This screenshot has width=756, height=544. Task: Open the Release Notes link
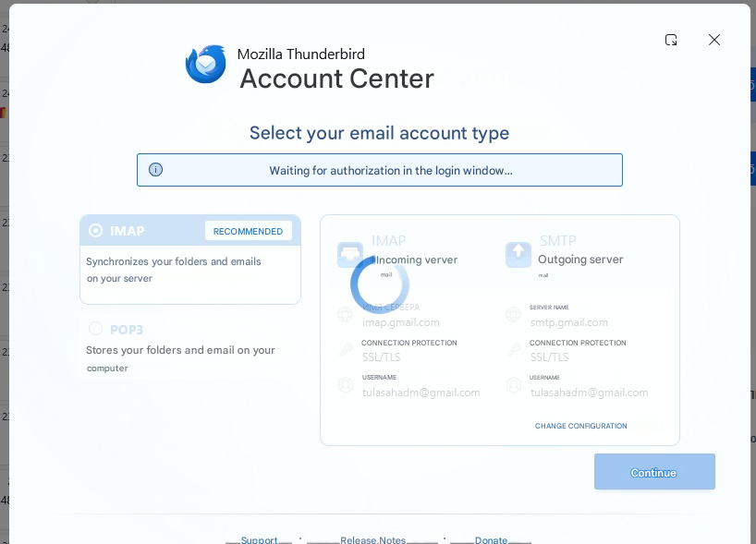(372, 540)
